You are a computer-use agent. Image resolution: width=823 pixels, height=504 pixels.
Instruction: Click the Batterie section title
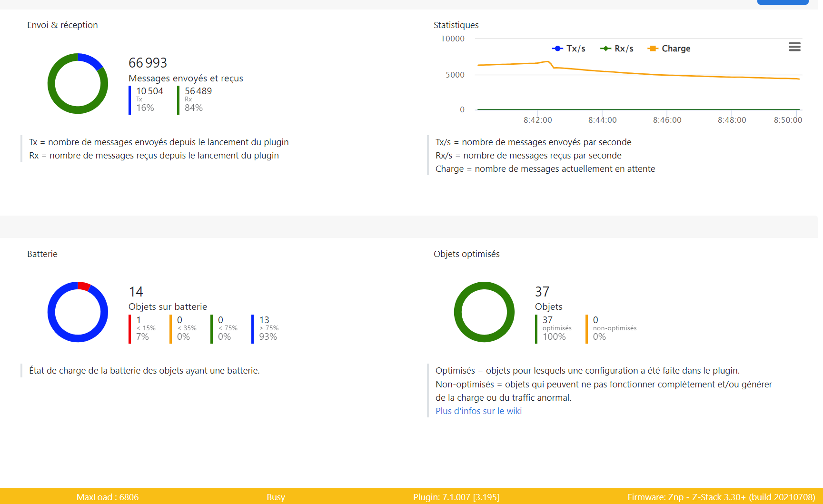coord(42,254)
